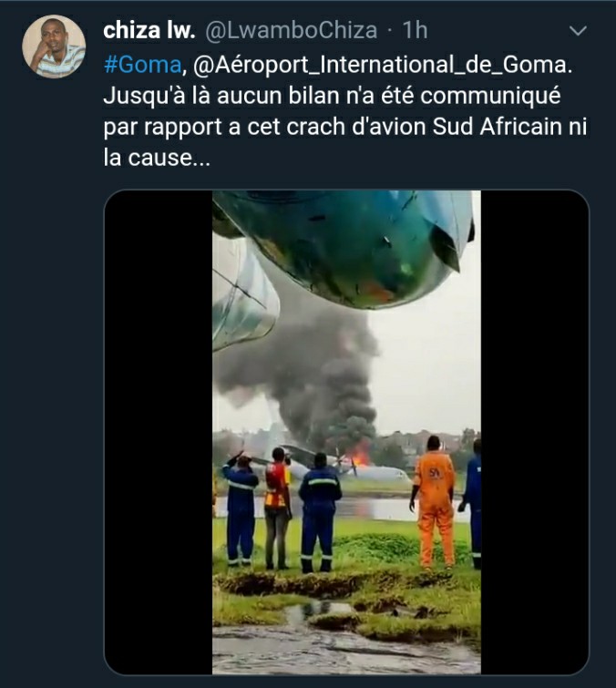Click the orange-suited worker in the video
This screenshot has width=616, height=688.
click(x=433, y=503)
